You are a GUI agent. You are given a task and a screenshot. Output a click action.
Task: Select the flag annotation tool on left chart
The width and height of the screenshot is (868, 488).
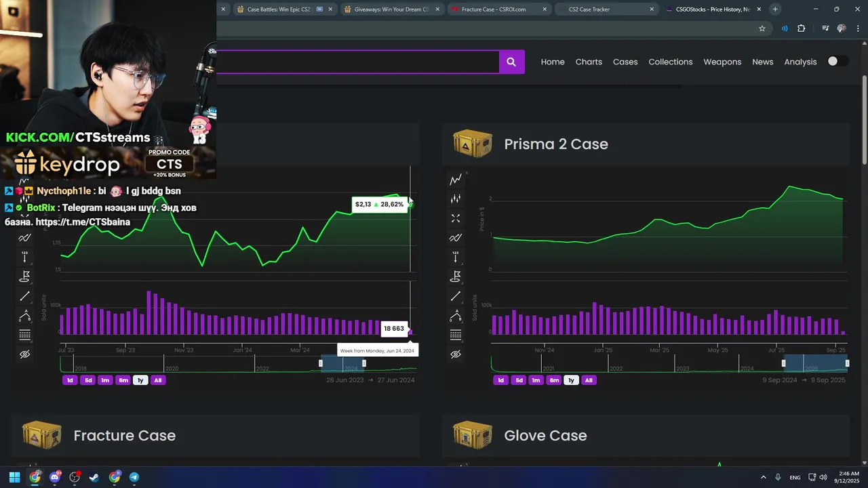click(24, 277)
